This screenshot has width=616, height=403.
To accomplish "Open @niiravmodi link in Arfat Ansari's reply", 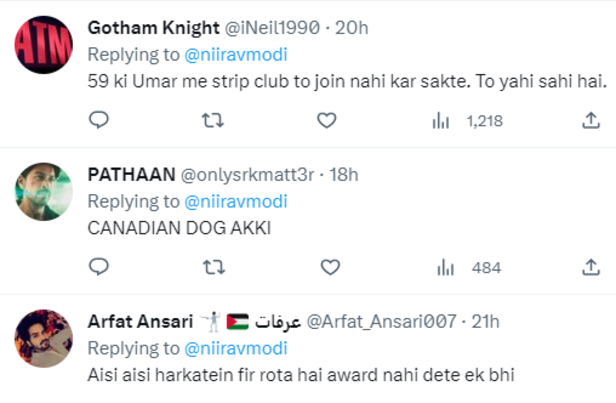I will pos(236,348).
